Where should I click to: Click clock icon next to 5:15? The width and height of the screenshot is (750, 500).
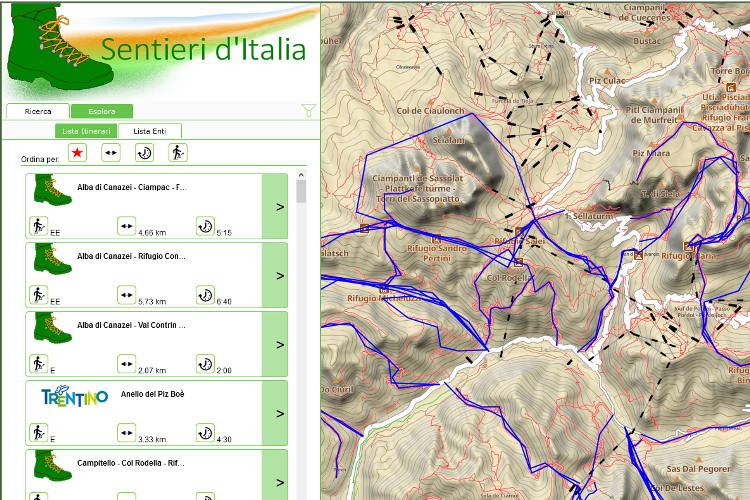205,226
